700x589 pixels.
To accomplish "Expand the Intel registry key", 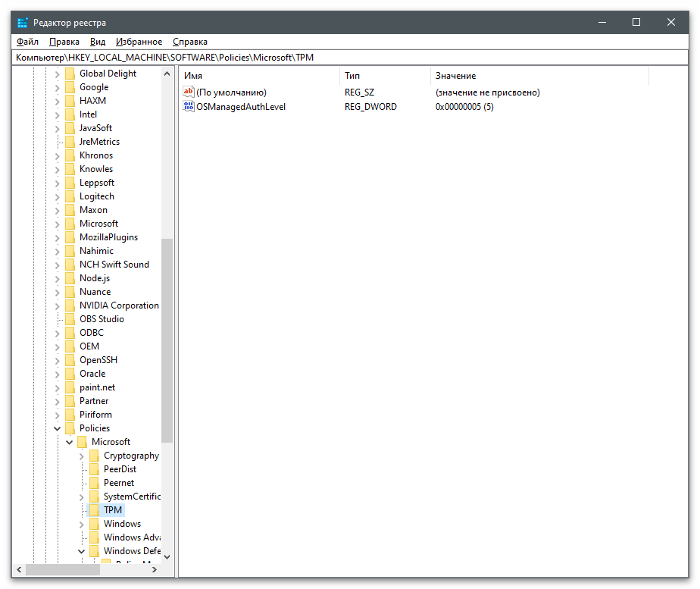I will tap(57, 114).
